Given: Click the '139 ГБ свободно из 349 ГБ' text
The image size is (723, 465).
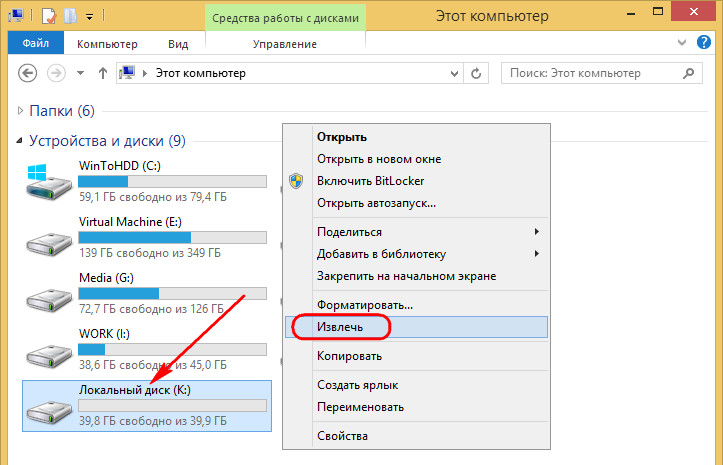Looking at the screenshot, I should (x=149, y=253).
